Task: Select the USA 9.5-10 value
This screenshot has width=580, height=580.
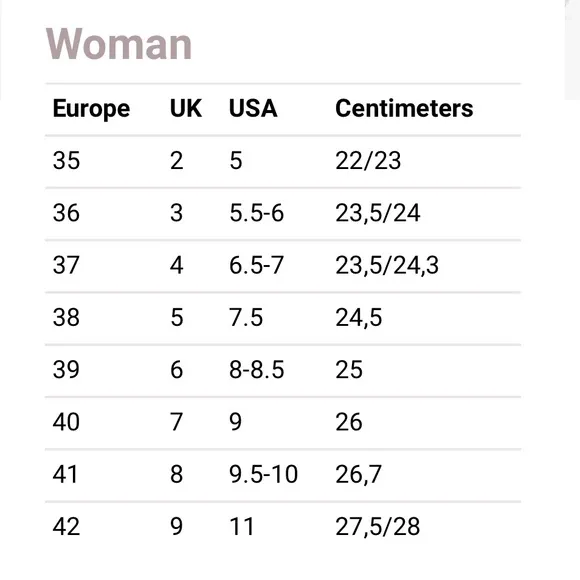Action: (x=263, y=474)
